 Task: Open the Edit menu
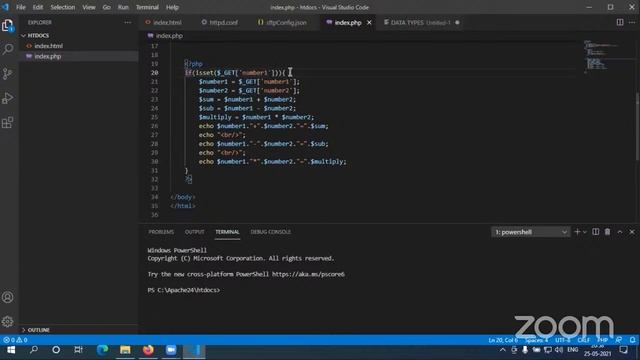point(38,7)
